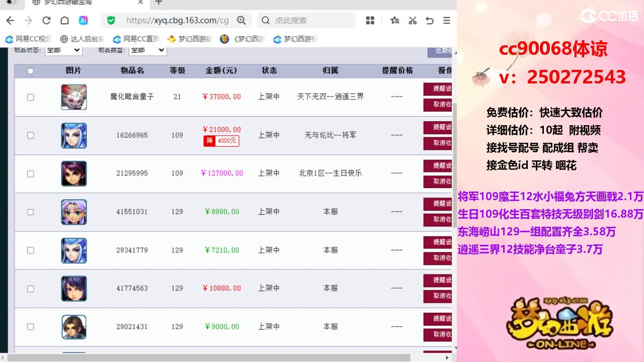Click the horizontal scrollbar at the page bottom

(x=209, y=357)
